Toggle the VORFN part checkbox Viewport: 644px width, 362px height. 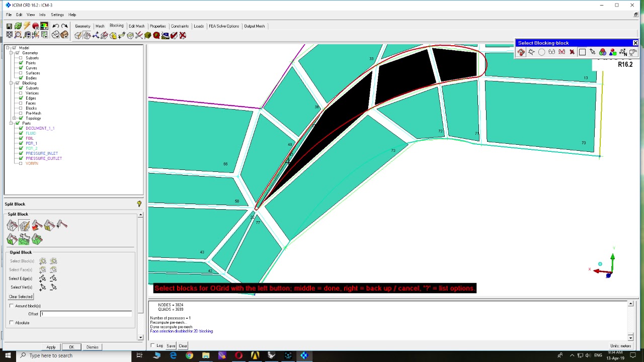[21, 163]
